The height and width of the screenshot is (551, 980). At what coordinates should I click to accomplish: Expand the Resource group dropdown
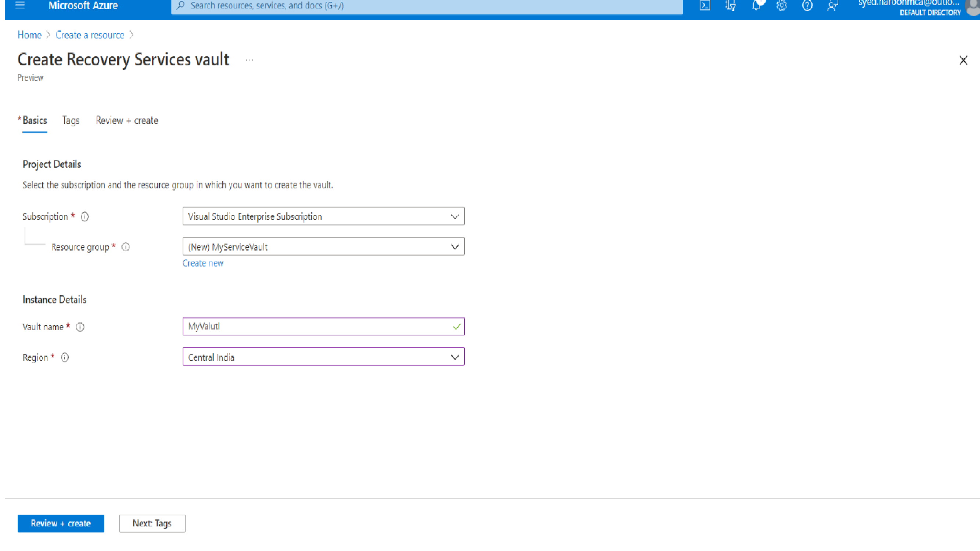[x=323, y=246]
